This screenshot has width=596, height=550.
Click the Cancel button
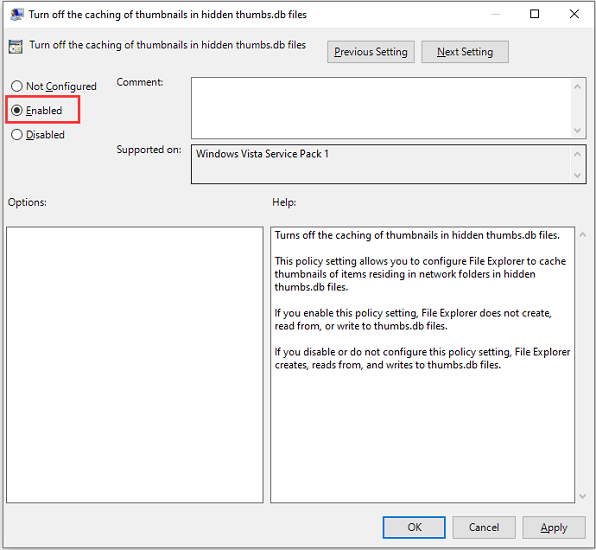coord(484,527)
